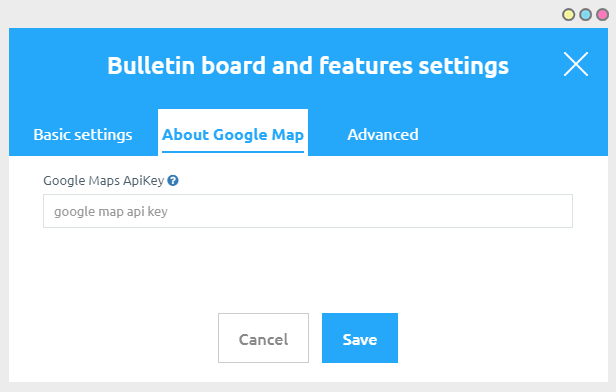Select the About Google Map tab

click(x=233, y=135)
